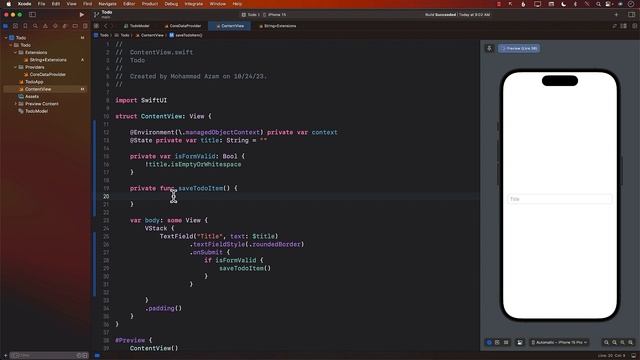Switch to the CoreDataProvider tab
Image resolution: width=640 pixels, height=360 pixels.
click(183, 26)
